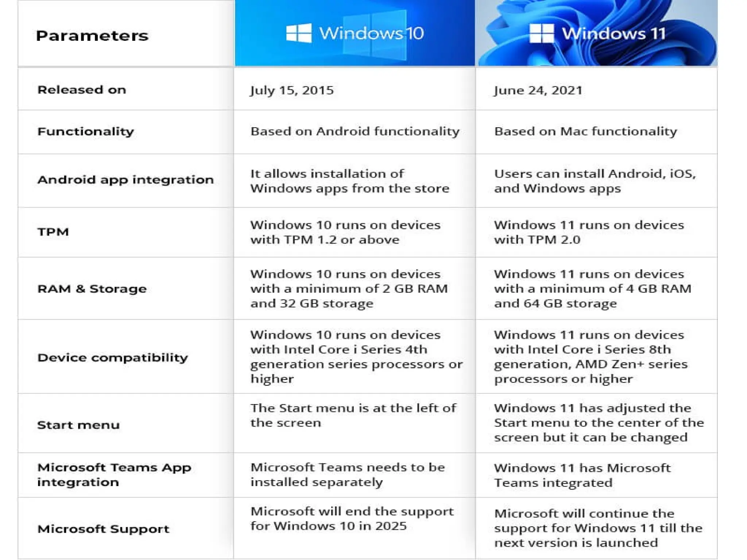The height and width of the screenshot is (560, 747).
Task: Click the Windows 10 support ending 2025 cell
Action: click(355, 528)
